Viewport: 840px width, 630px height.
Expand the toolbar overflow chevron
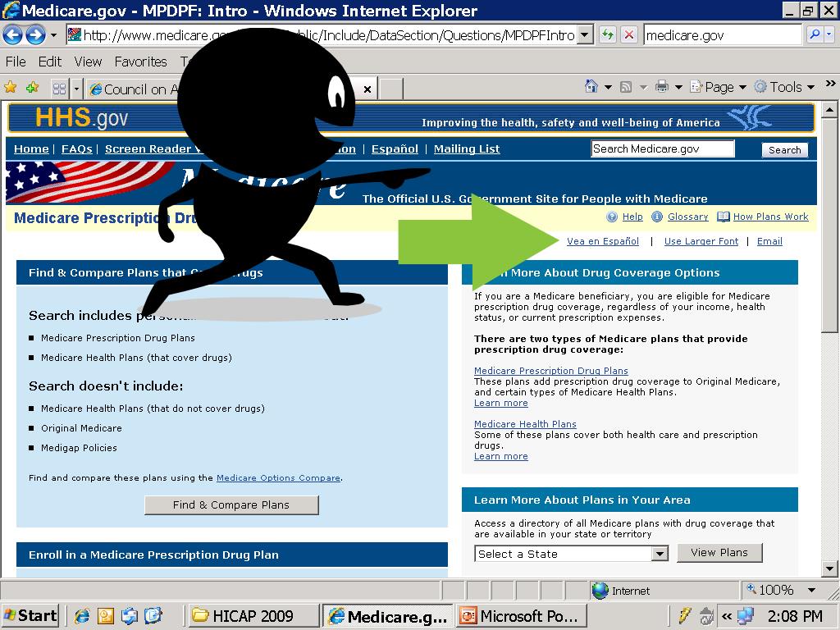point(830,84)
